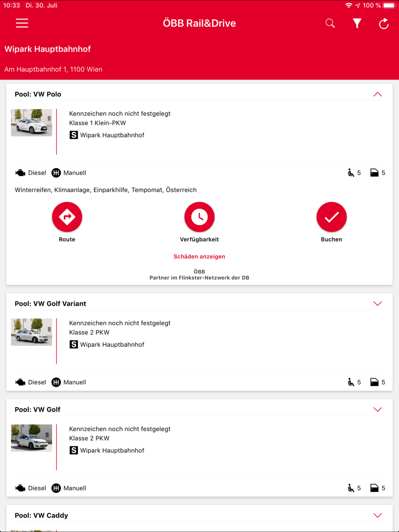Tap the Pool: VW Caddy heading
The image size is (399, 532).
[41, 515]
